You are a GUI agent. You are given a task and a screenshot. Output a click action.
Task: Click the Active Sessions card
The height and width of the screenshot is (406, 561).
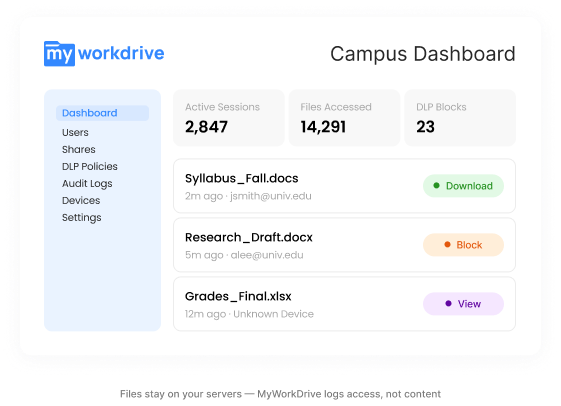pos(229,118)
